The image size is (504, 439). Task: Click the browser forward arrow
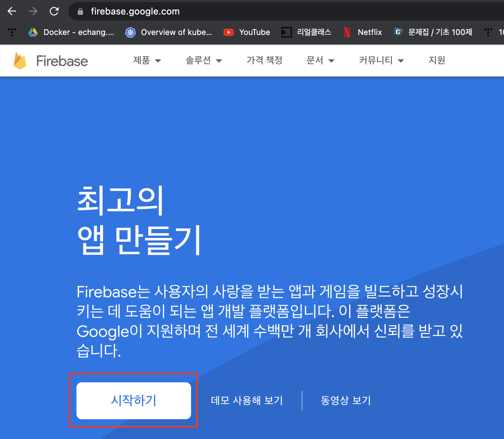pos(33,11)
